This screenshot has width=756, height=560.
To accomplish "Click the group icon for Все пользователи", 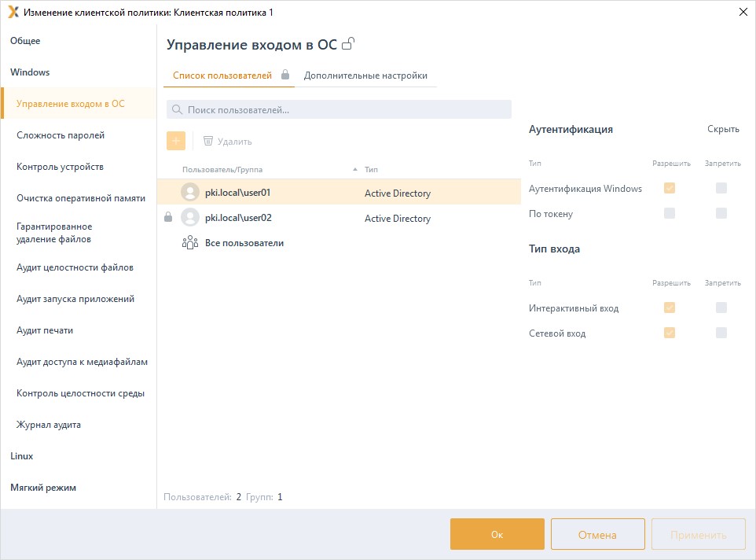I will pyautogui.click(x=189, y=243).
